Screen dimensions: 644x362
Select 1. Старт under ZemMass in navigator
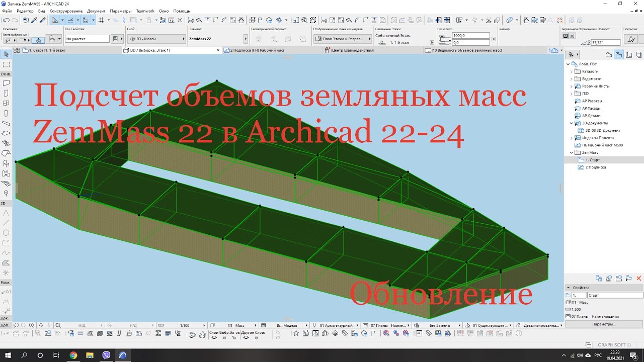click(592, 160)
